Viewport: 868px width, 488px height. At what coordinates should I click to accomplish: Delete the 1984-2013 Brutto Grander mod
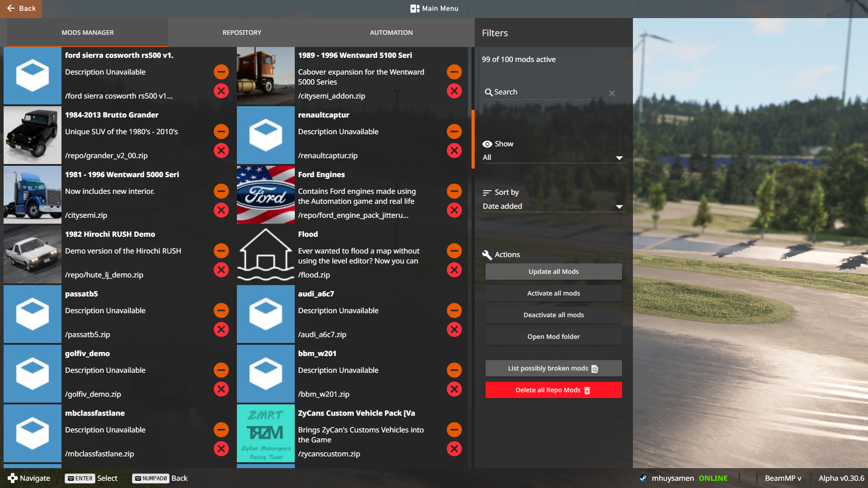221,150
